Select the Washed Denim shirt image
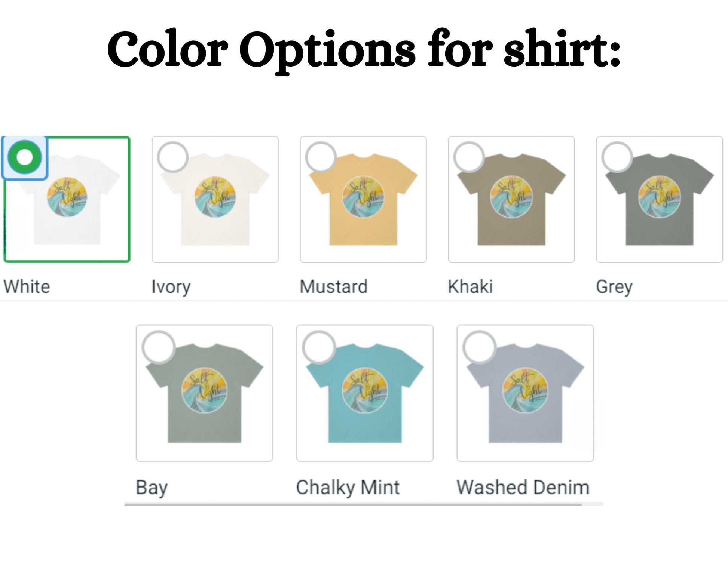Screen dimensions: 728x562 coord(525,393)
